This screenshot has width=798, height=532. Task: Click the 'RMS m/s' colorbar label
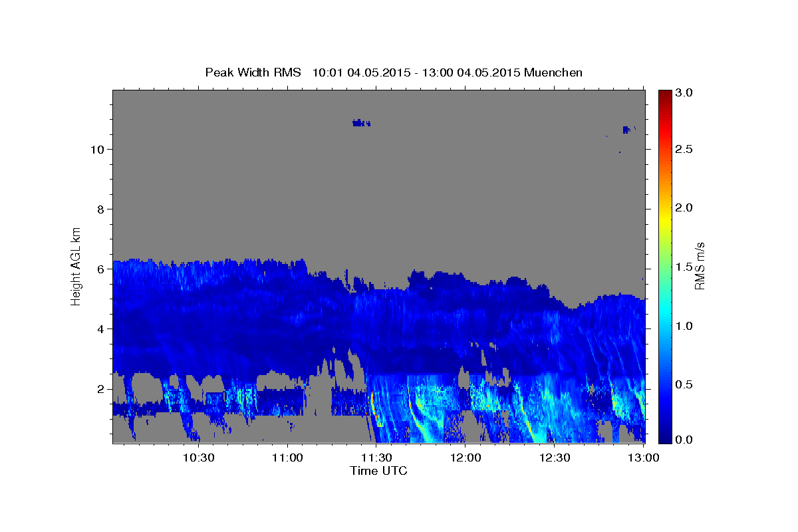tap(700, 267)
